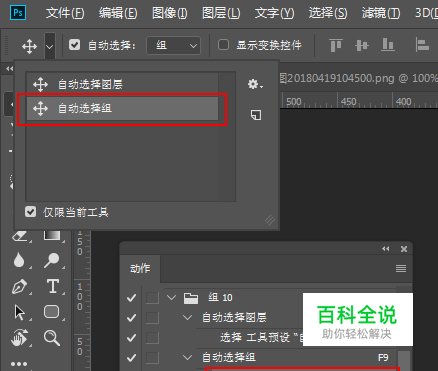Toggle dialog box for 自动选择图层 action
Screen dimensions: 438x371
tap(152, 318)
